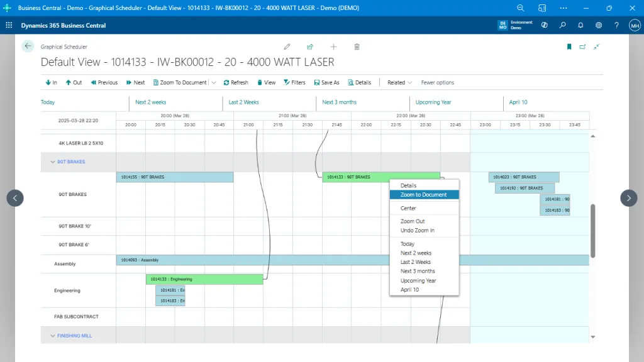Viewport: 644px width, 362px height.
Task: Open Business Central search magnifier
Action: coord(563,25)
